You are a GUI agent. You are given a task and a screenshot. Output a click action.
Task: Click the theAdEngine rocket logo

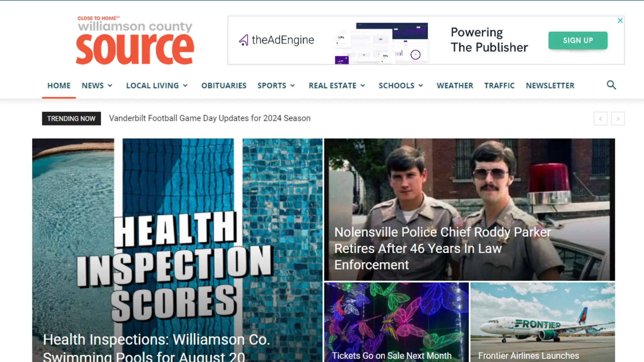244,40
